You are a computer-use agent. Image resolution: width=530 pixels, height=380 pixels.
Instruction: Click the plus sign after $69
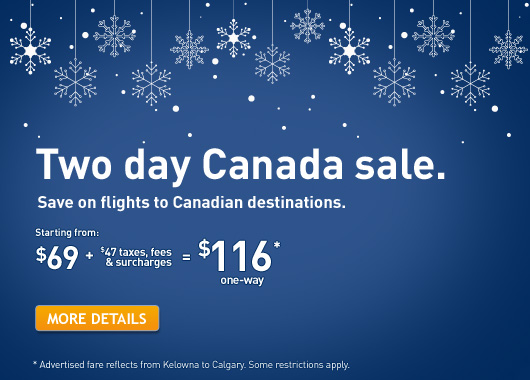click(89, 255)
